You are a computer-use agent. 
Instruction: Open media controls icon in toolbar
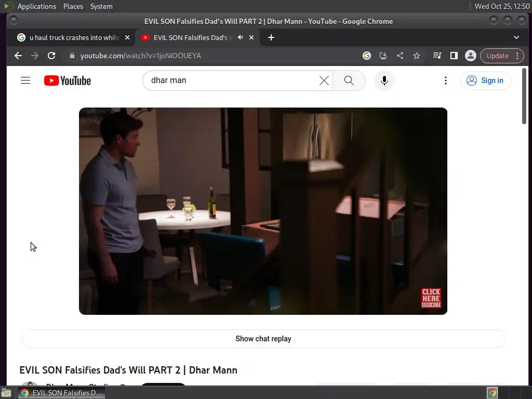(437, 56)
